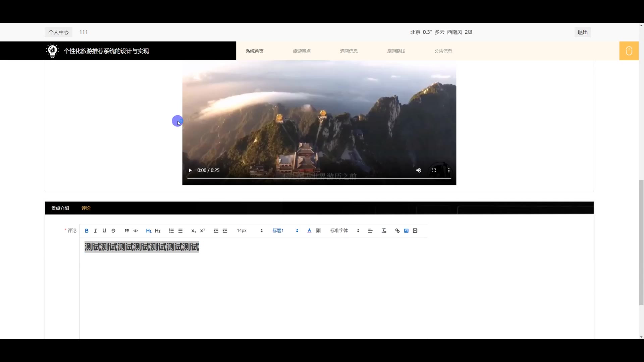Create an ordered numbered list

[x=171, y=231]
